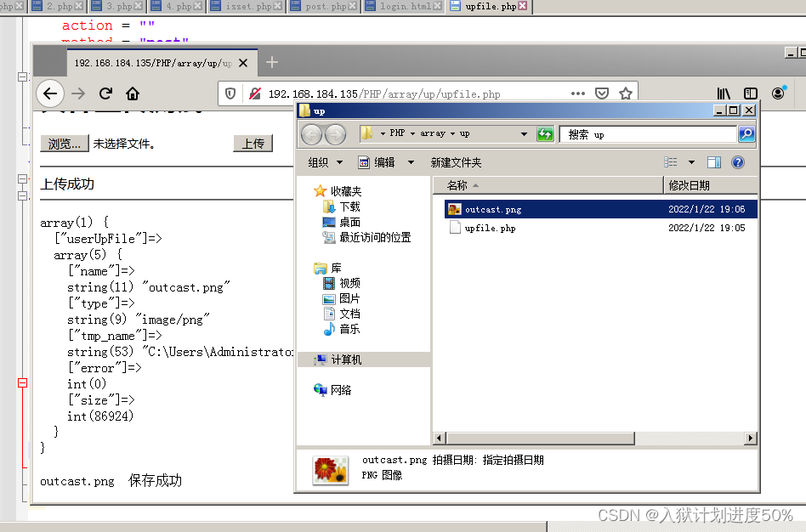Click PHP in Explorer address path

[397, 133]
